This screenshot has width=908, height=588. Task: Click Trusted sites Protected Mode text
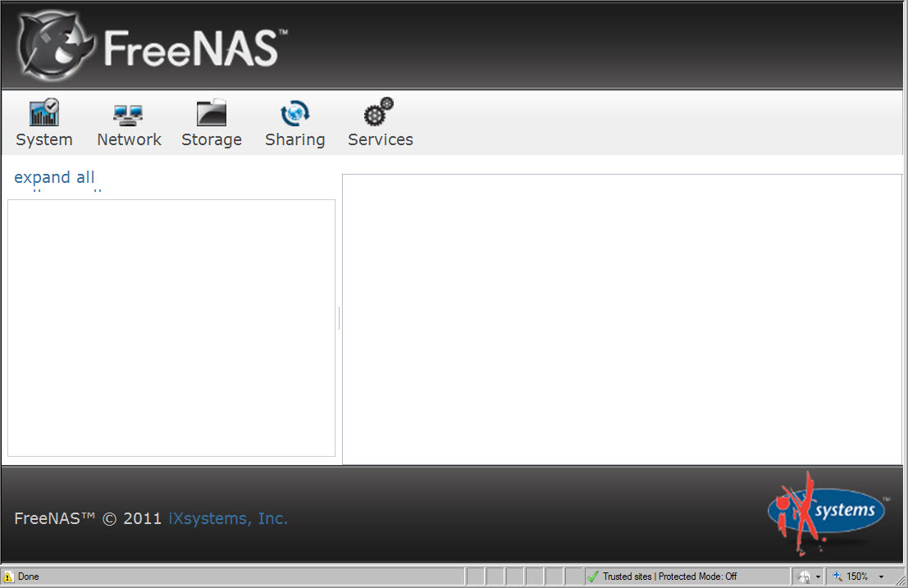click(669, 577)
